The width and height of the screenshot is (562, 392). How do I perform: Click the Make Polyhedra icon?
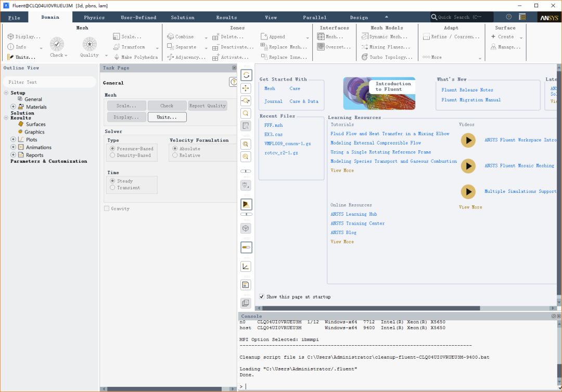(x=116, y=57)
